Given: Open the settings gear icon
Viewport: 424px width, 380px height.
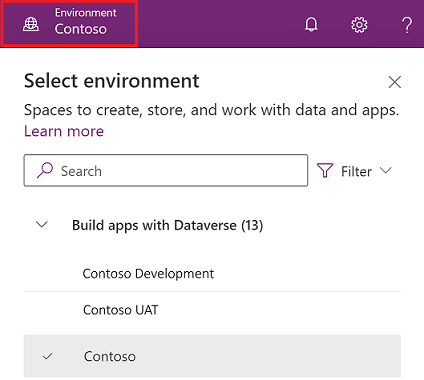Looking at the screenshot, I should click(359, 25).
